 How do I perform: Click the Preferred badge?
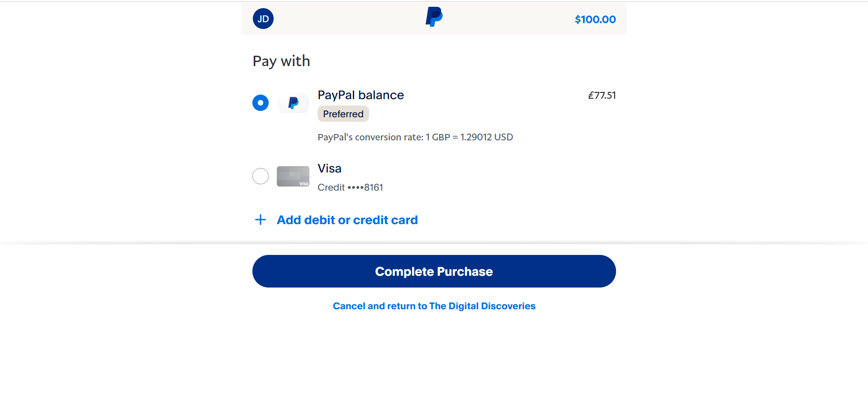click(x=343, y=114)
